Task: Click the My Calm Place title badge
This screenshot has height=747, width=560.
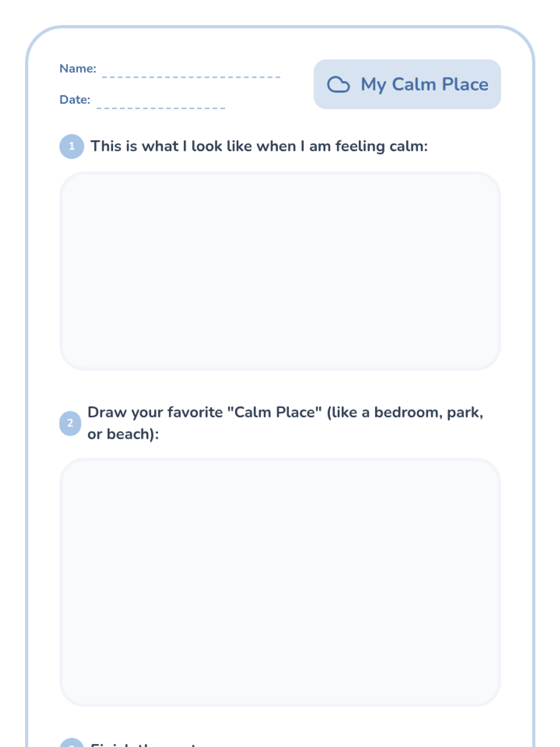Action: [407, 84]
